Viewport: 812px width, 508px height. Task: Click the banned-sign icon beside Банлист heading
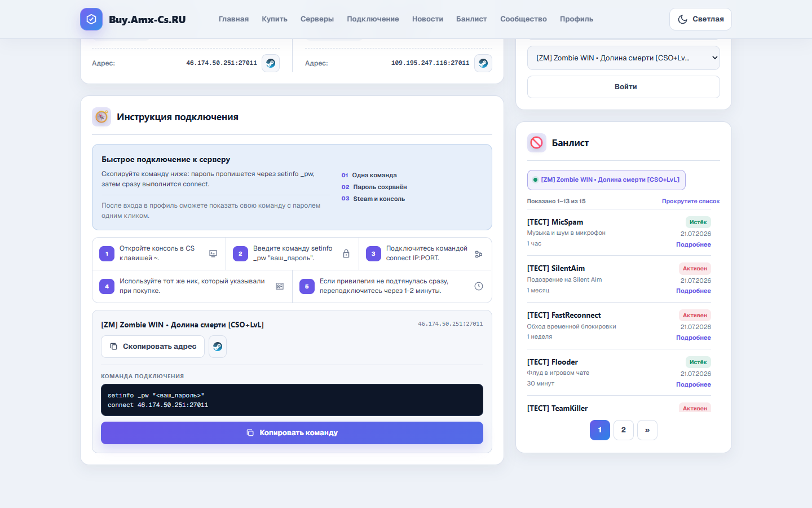pyautogui.click(x=537, y=143)
